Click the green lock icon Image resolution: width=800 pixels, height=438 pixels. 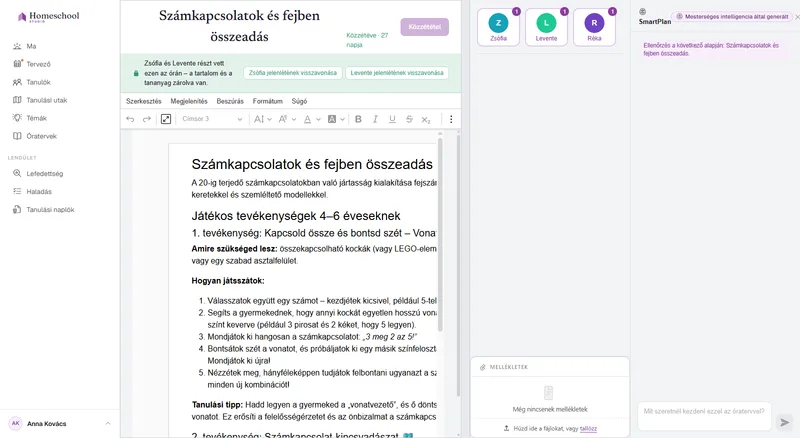(x=136, y=73)
